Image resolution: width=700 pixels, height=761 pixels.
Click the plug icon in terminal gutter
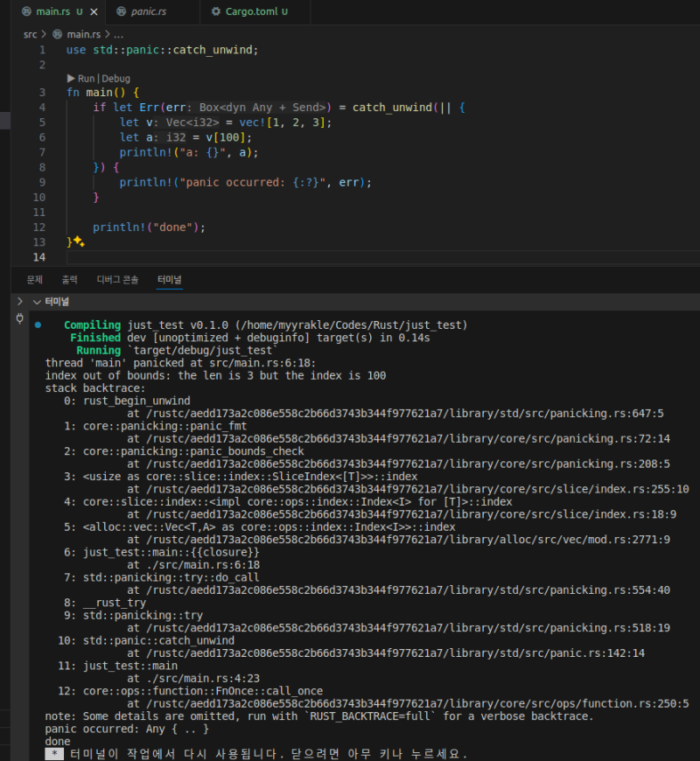coord(19,319)
